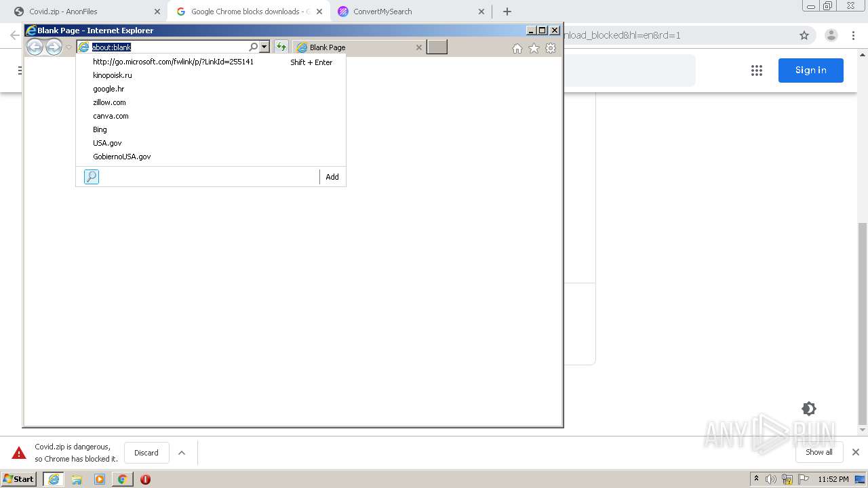Discard the blocked Covid.zip download
This screenshot has height=488, width=868.
(x=146, y=453)
